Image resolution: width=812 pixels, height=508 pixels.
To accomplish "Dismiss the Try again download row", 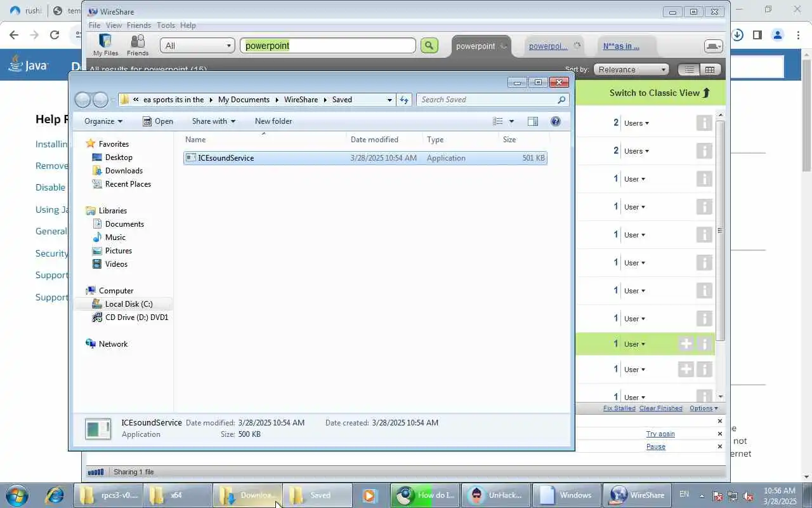I will click(x=719, y=434).
